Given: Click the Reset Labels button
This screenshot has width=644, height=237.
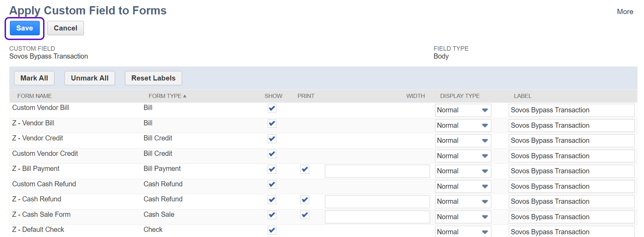Looking at the screenshot, I should [153, 78].
